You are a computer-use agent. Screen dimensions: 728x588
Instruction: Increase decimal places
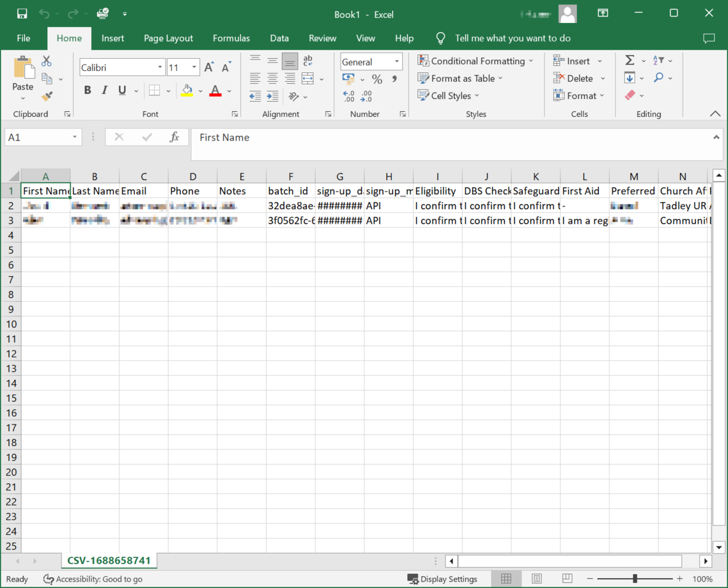pyautogui.click(x=349, y=97)
